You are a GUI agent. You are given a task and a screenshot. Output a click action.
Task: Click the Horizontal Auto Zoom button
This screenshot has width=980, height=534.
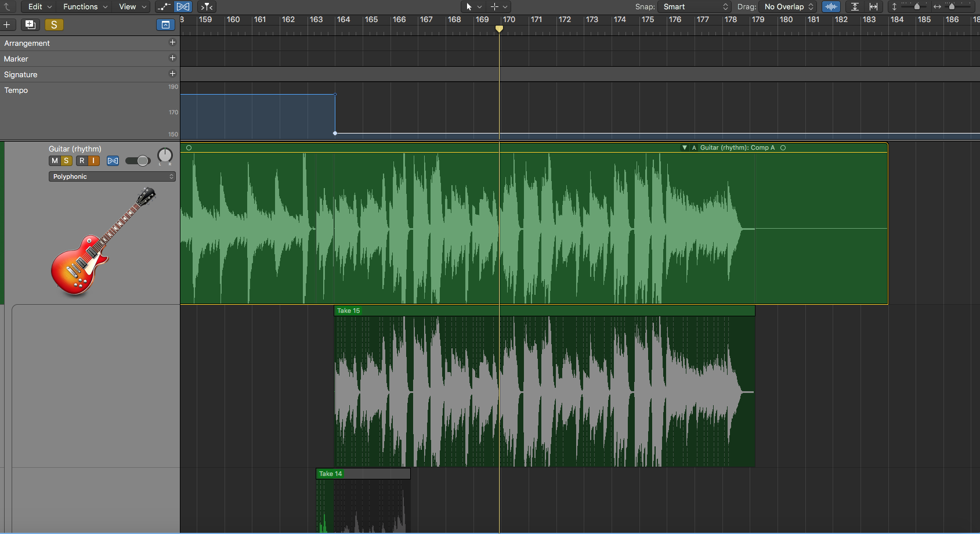tap(873, 6)
